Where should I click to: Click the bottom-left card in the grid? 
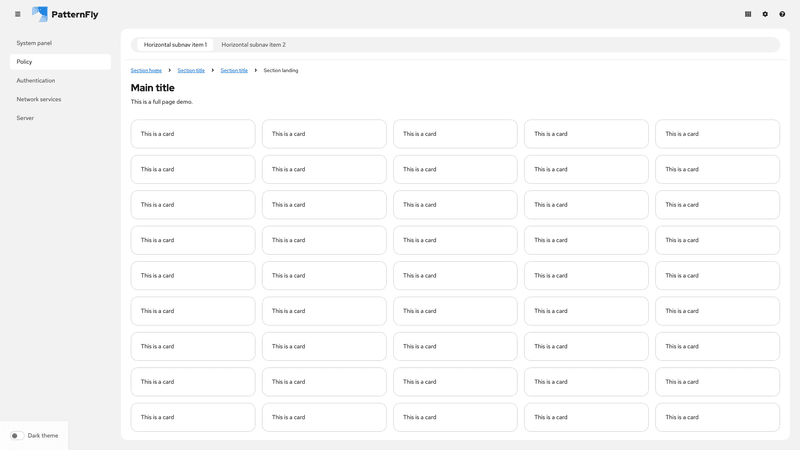193,417
